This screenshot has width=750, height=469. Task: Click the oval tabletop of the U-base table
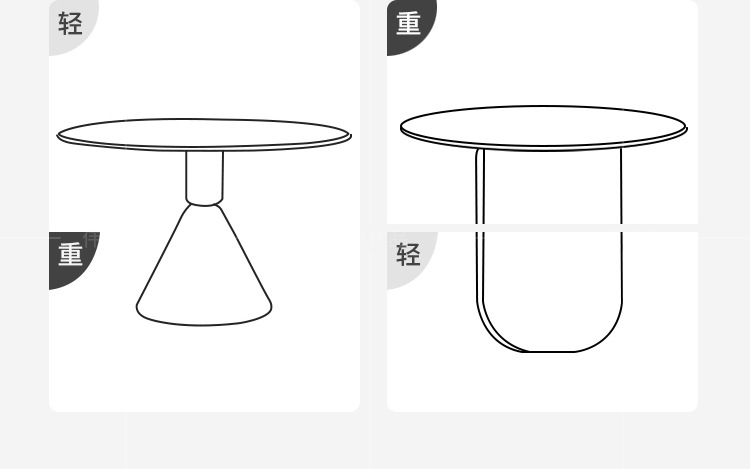pyautogui.click(x=544, y=128)
